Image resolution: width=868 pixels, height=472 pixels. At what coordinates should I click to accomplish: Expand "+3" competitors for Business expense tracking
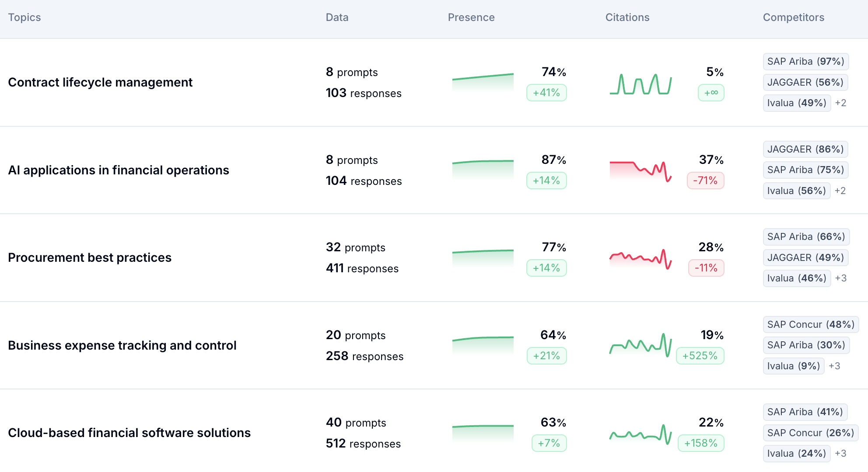(x=835, y=366)
